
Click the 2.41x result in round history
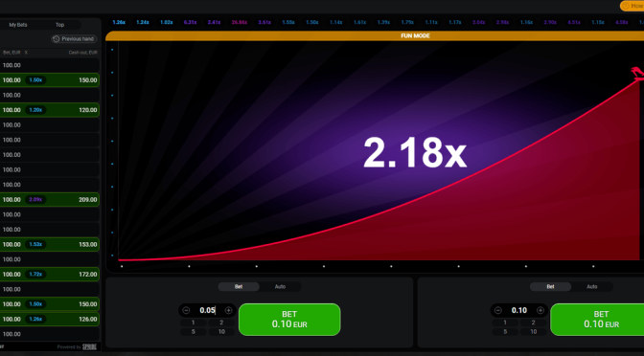coord(214,22)
